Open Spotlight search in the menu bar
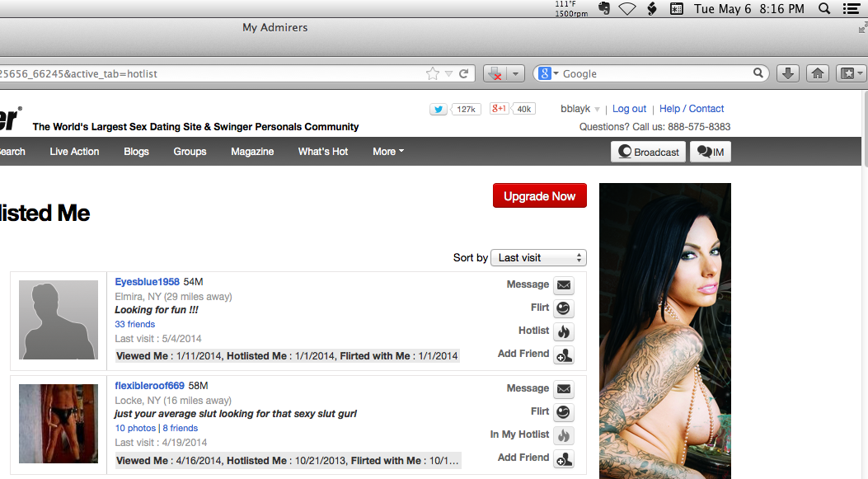 (x=824, y=9)
